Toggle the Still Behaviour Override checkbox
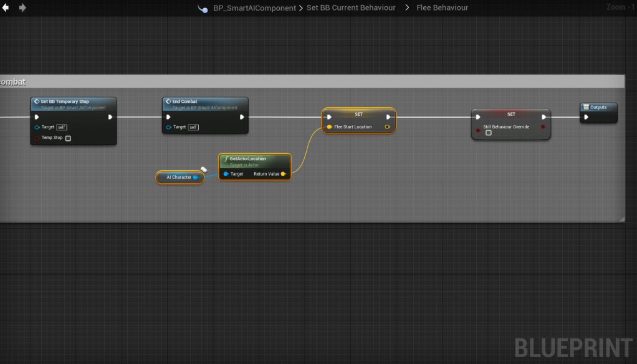This screenshot has height=364, width=637. [x=489, y=133]
